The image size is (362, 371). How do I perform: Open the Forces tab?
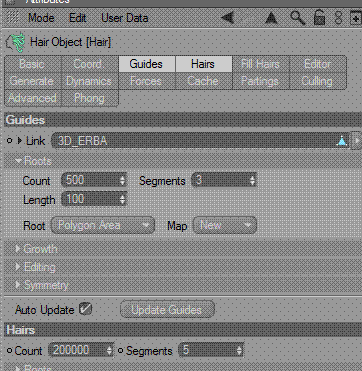[x=147, y=81]
